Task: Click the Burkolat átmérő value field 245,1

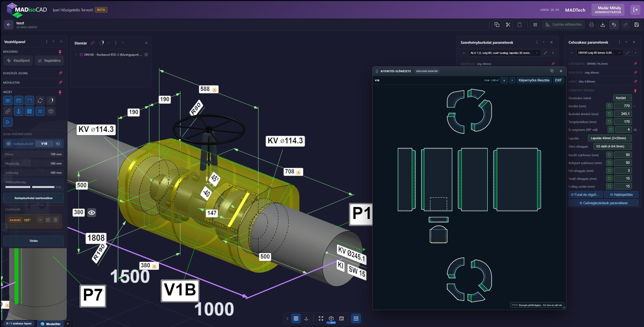Action: tap(623, 114)
